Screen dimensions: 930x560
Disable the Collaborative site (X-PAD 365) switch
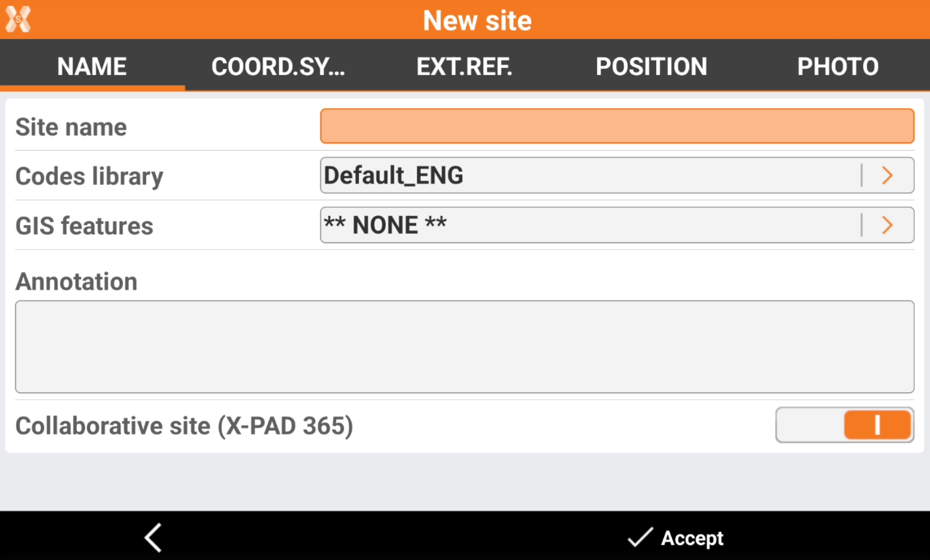[844, 425]
